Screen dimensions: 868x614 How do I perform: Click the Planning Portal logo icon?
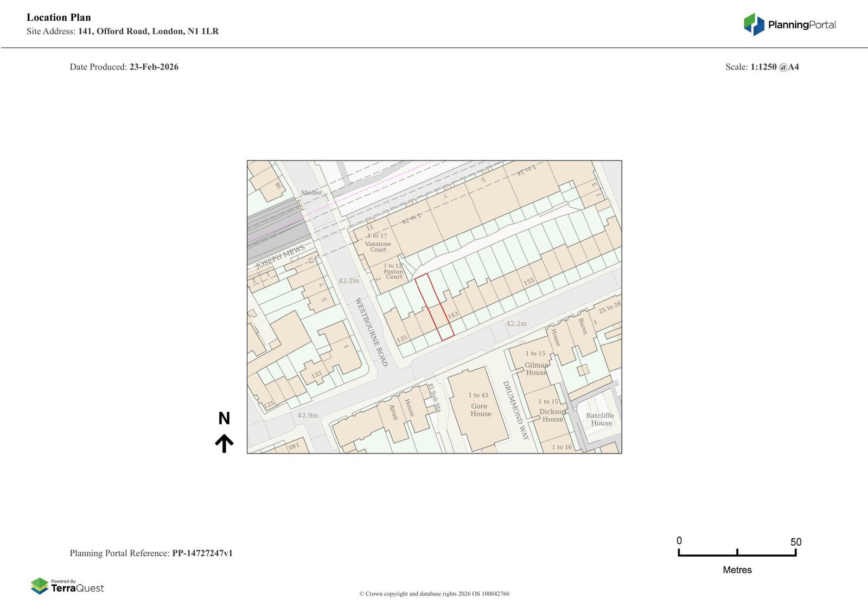(754, 24)
